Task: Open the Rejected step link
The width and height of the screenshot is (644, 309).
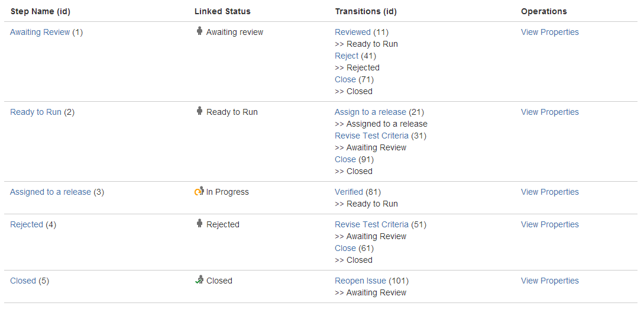Action: tap(26, 224)
